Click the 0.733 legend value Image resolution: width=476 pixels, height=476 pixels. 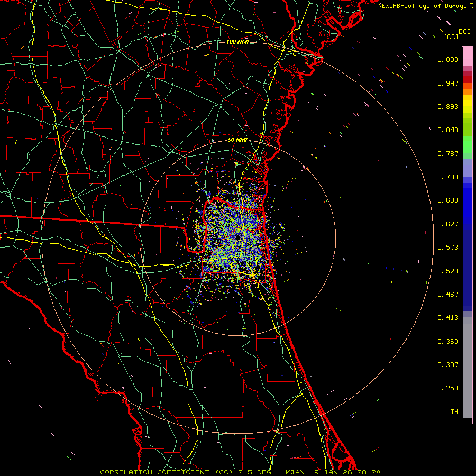[x=448, y=177]
